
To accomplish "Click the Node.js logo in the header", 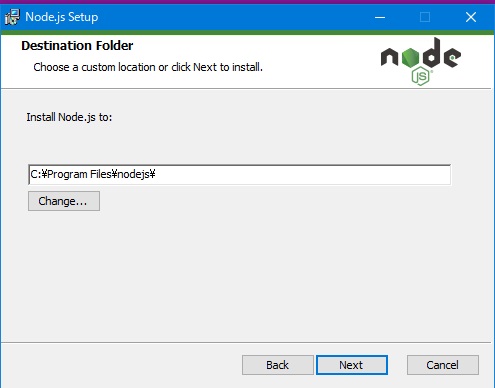I will (x=421, y=62).
